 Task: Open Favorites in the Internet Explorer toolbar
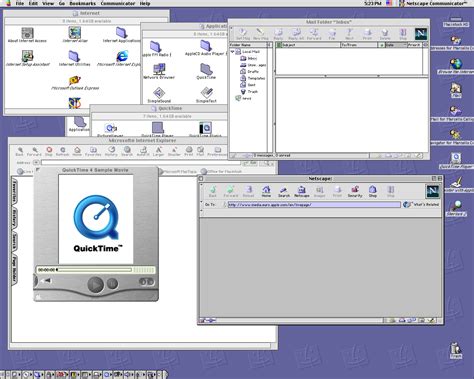click(93, 151)
